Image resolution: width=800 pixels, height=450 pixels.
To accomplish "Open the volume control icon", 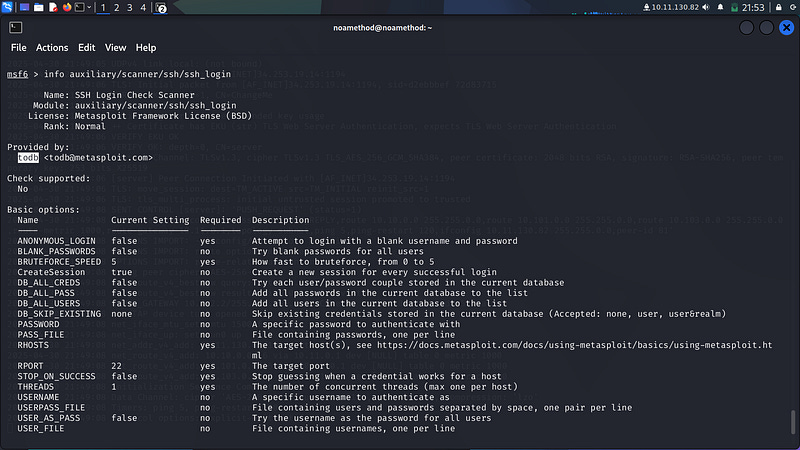I will [706, 7].
